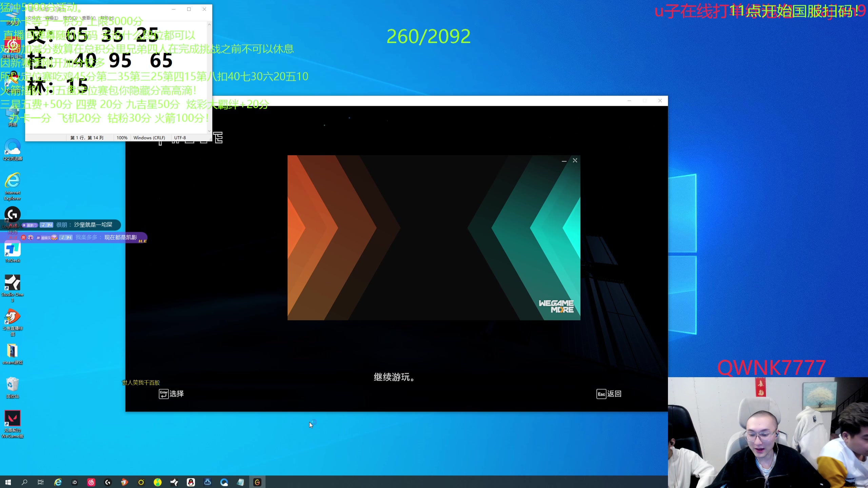Viewport: 868px width, 488px height.
Task: Open Task View from the taskbar
Action: pos(41,482)
